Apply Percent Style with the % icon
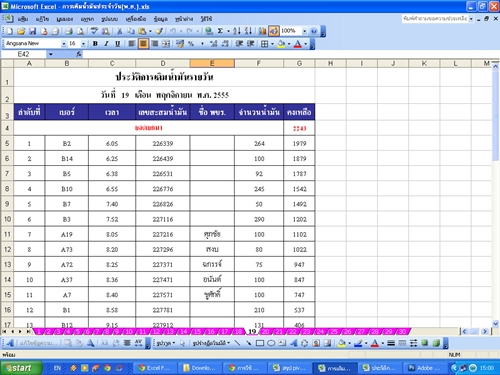The height and width of the screenshot is (375, 500). [191, 44]
